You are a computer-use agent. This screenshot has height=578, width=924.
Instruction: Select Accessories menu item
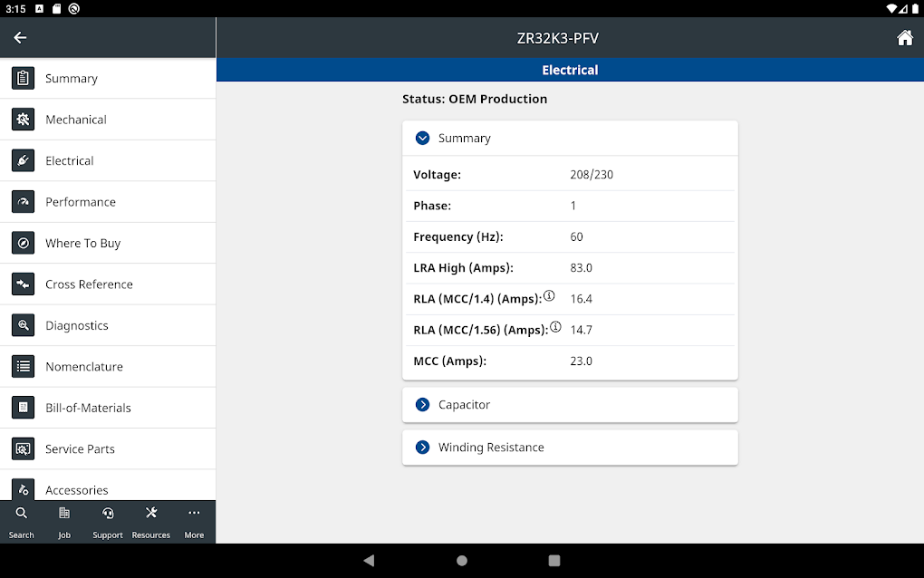click(x=108, y=486)
